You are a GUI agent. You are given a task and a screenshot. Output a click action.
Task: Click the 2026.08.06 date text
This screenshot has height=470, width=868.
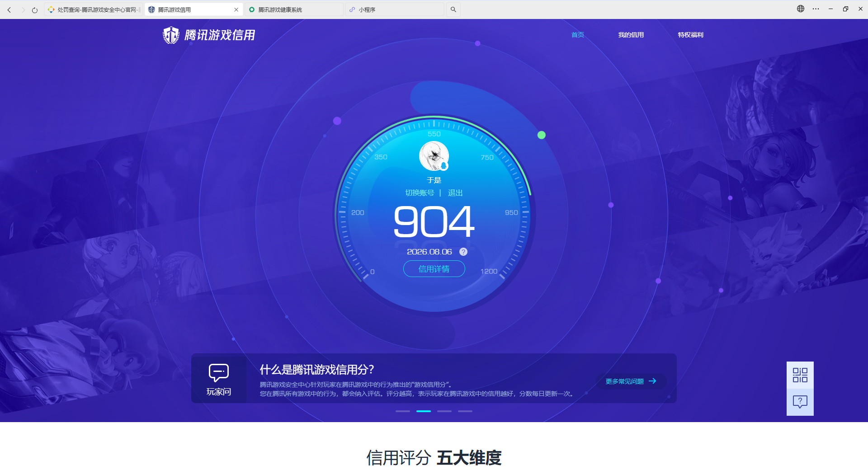tap(429, 252)
